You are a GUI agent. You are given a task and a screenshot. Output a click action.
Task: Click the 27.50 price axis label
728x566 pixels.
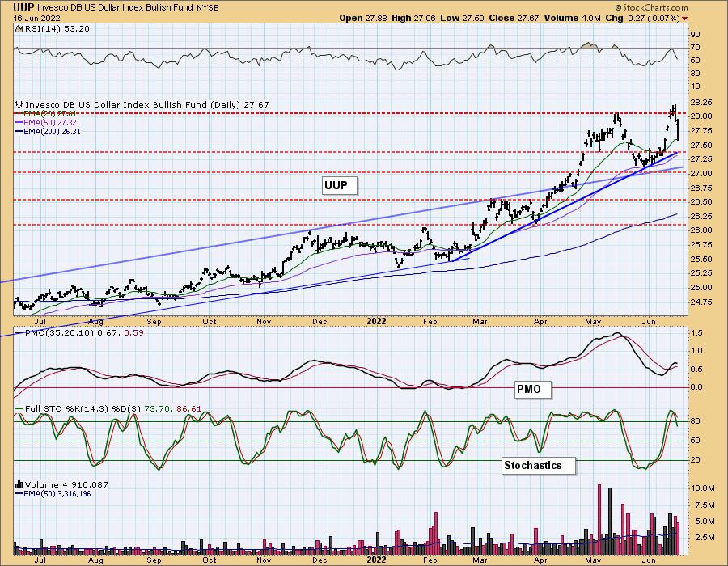701,146
